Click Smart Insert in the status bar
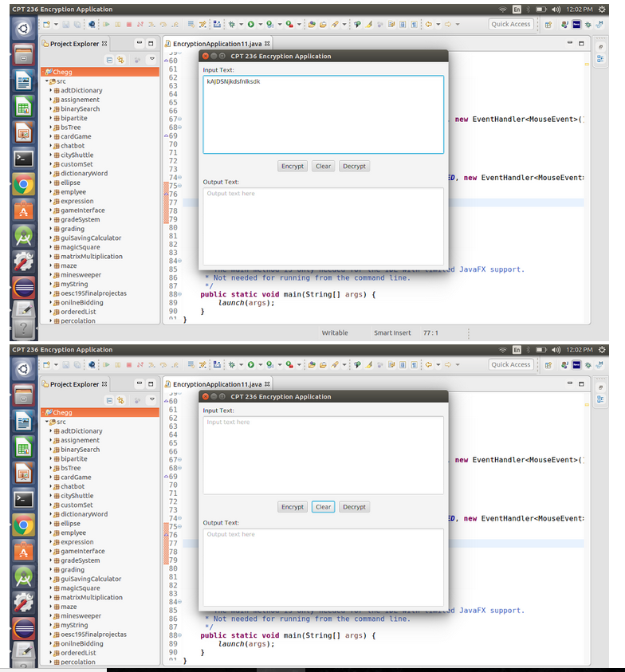The image size is (625, 672). [392, 332]
